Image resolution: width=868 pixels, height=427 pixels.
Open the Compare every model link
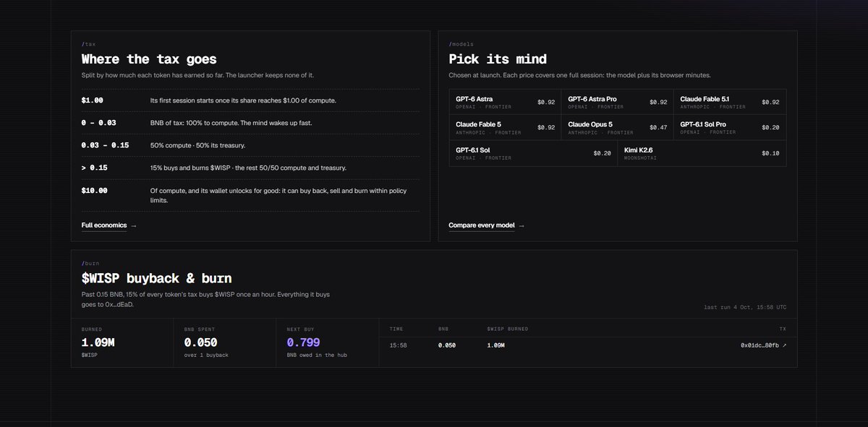(487, 225)
